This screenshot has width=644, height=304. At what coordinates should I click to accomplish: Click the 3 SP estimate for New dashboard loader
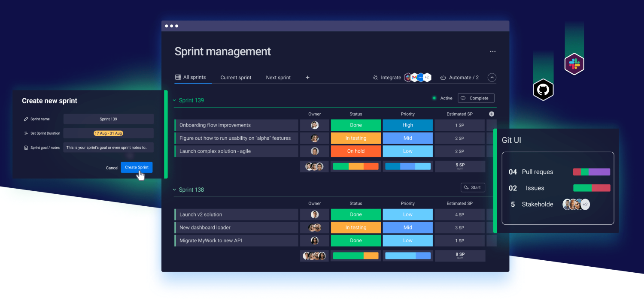point(460,228)
